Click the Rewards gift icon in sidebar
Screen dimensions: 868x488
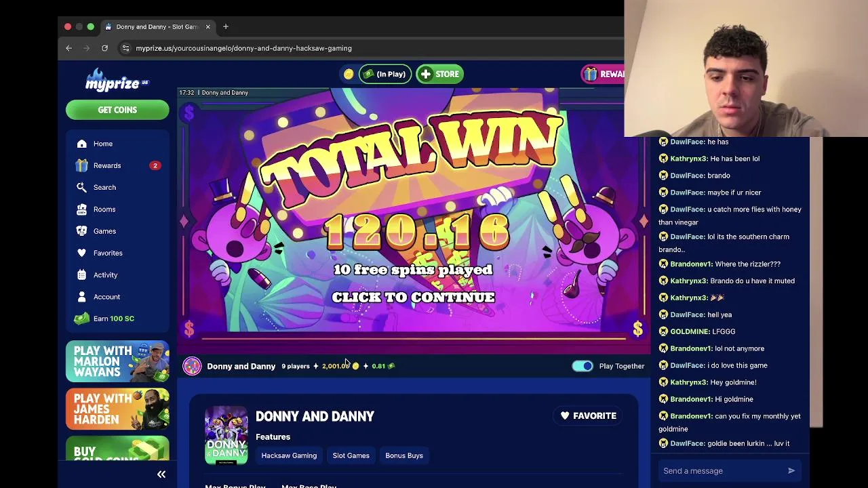[82, 165]
